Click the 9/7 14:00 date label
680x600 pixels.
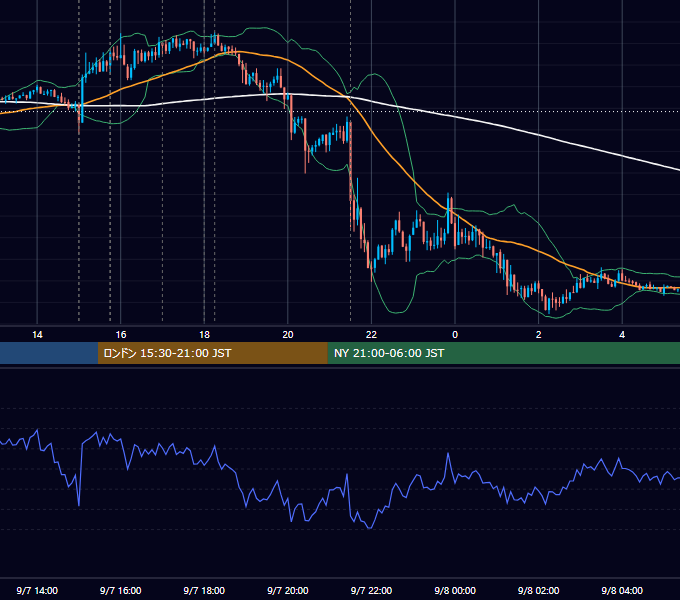pos(37,590)
